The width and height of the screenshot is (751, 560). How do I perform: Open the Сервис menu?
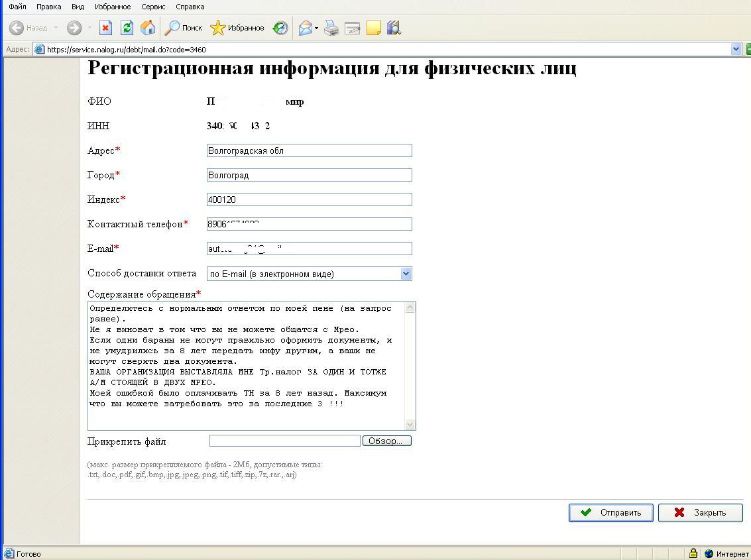tap(153, 7)
